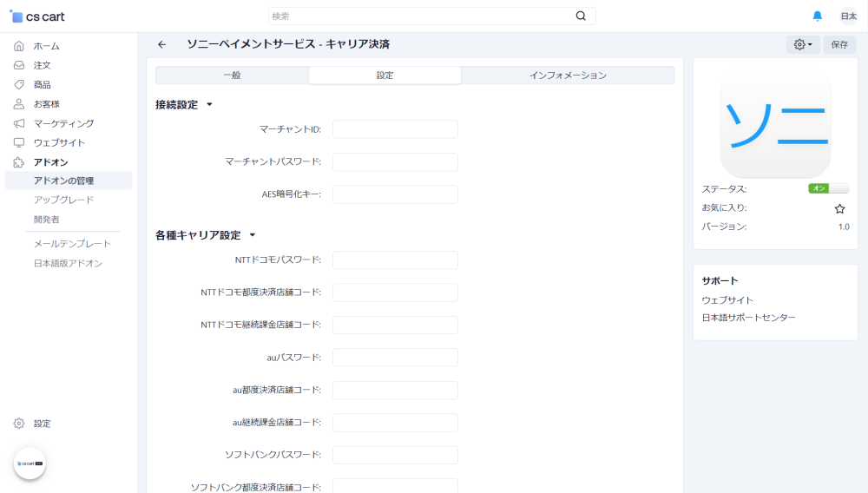This screenshot has height=493, width=868.
Task: Open マーケティング in the sidebar
Action: tap(63, 123)
